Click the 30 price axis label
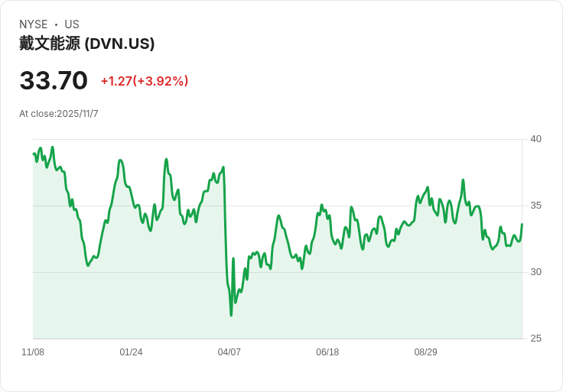 coord(535,272)
